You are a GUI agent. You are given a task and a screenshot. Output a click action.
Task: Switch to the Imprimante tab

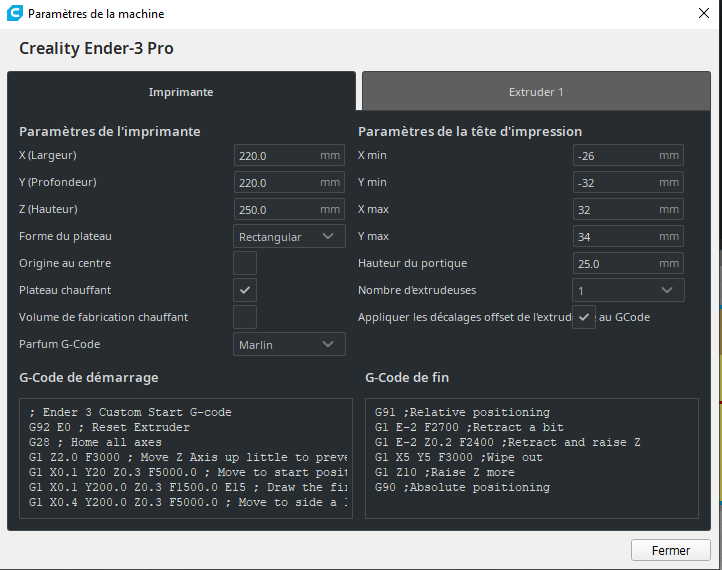click(x=181, y=91)
